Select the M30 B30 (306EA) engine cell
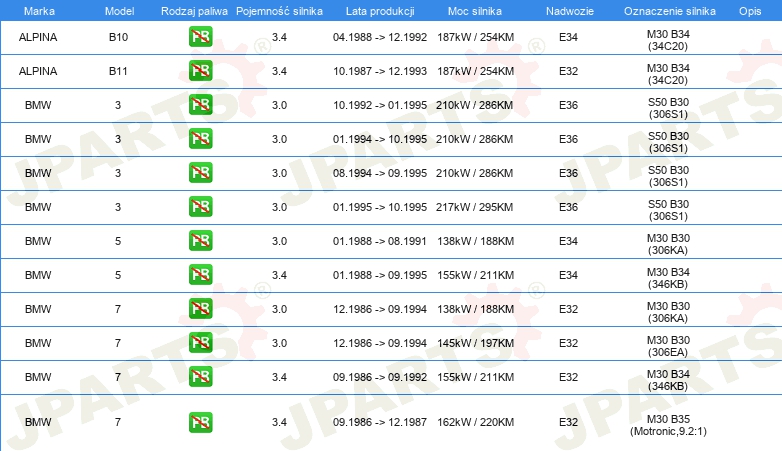Screen dimensions: 782x451 point(668,346)
